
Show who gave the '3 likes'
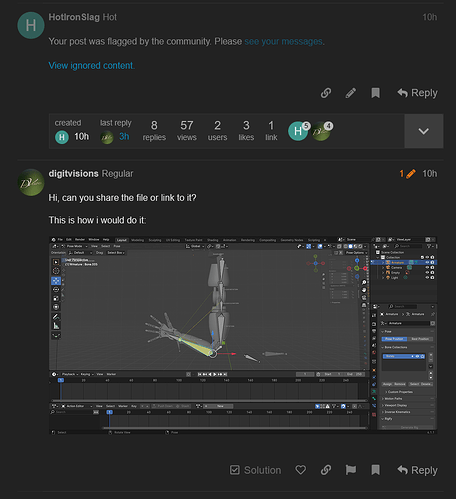pos(246,131)
